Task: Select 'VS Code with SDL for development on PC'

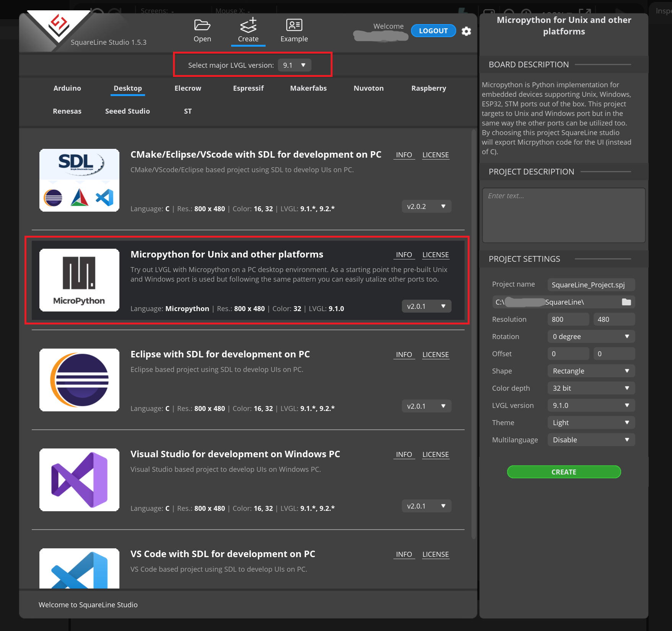Action: click(223, 554)
